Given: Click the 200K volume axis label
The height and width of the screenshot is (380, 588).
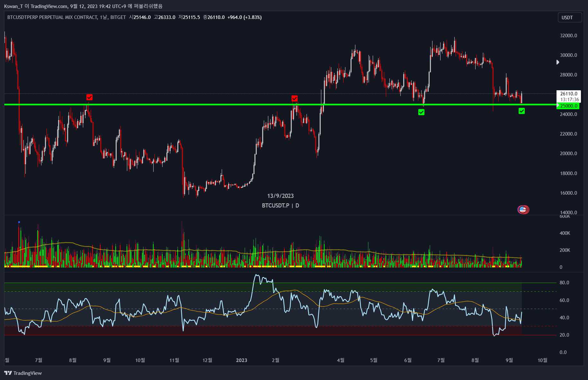Looking at the screenshot, I should pyautogui.click(x=565, y=250).
